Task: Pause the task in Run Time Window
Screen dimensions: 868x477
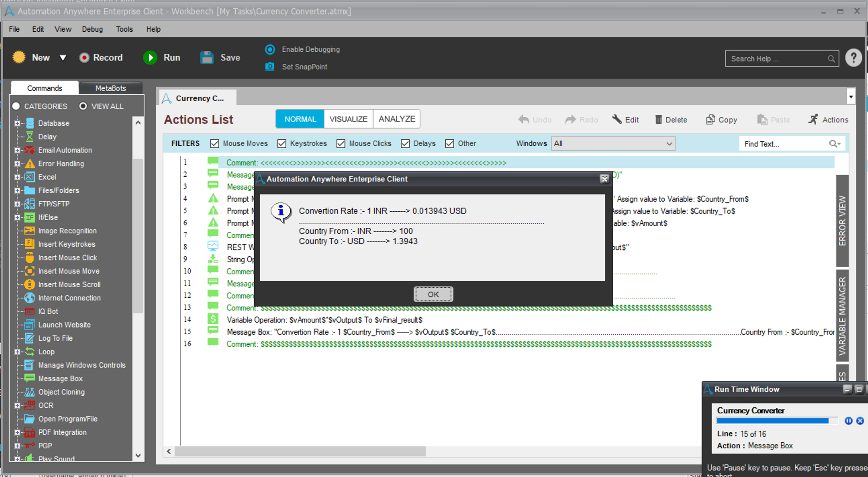Action: point(848,421)
